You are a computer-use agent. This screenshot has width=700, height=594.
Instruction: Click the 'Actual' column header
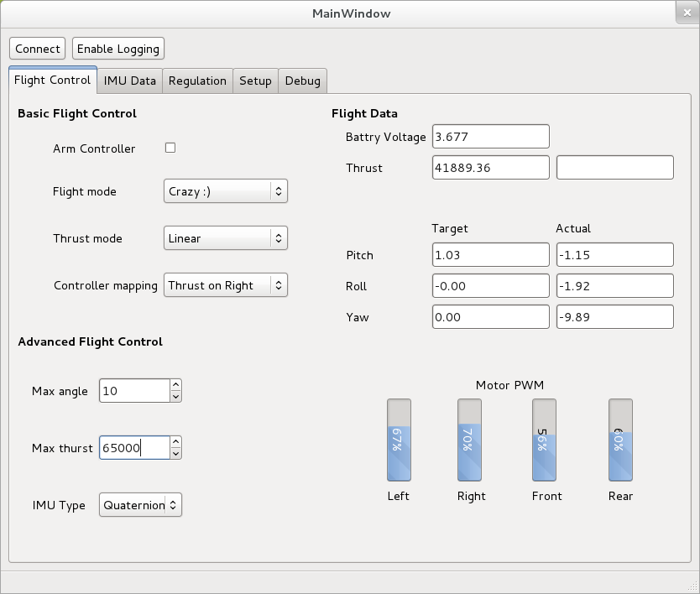coord(573,228)
